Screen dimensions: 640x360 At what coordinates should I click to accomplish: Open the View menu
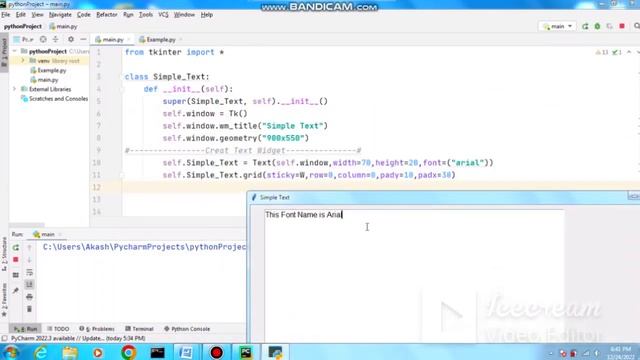tap(37, 15)
